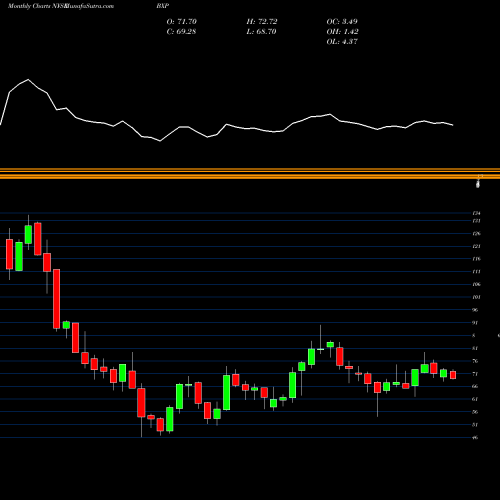Click the peak of the white line chart
This screenshot has height=500, width=500.
pyautogui.click(x=28, y=79)
